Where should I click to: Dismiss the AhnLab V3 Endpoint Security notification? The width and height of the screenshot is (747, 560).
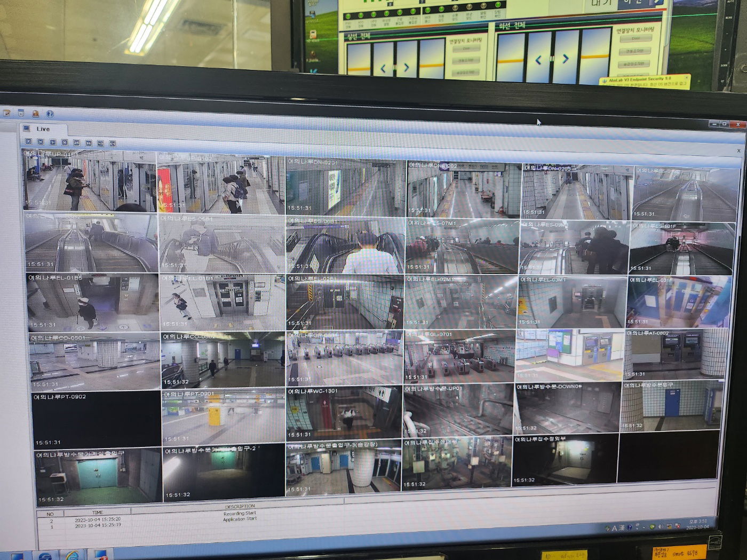(x=687, y=78)
